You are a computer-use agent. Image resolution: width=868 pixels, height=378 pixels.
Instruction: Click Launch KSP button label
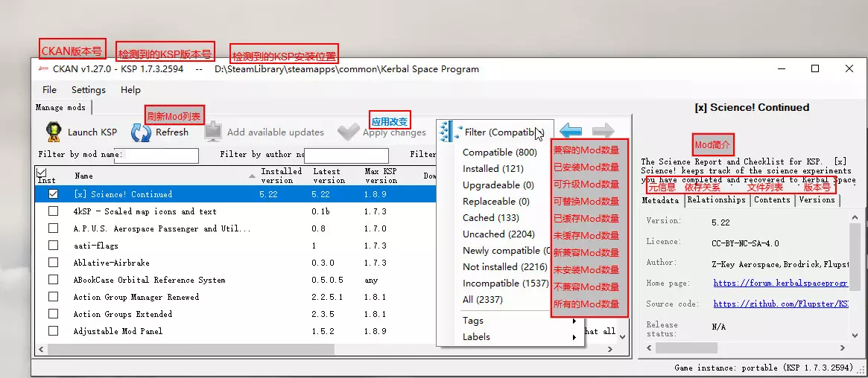(92, 132)
